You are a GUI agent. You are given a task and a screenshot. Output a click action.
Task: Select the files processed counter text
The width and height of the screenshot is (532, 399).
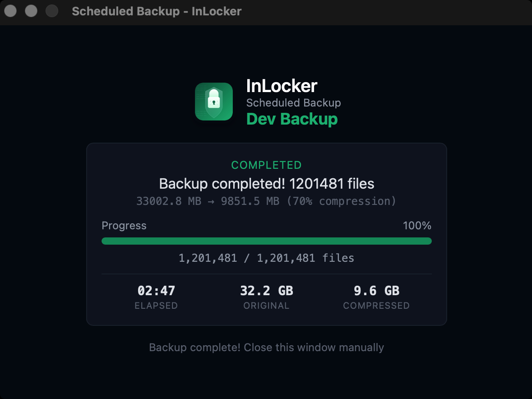pos(266,258)
